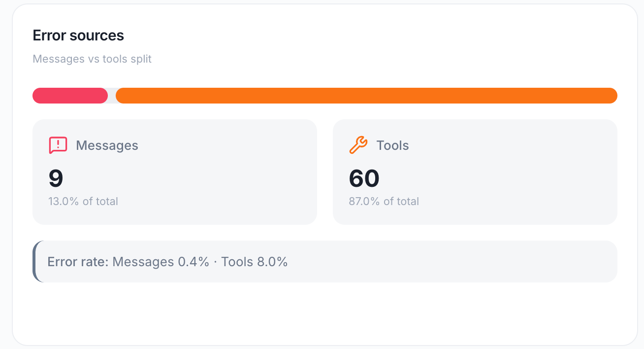The height and width of the screenshot is (349, 644).
Task: Select the Tools count of 60
Action: coord(364,178)
